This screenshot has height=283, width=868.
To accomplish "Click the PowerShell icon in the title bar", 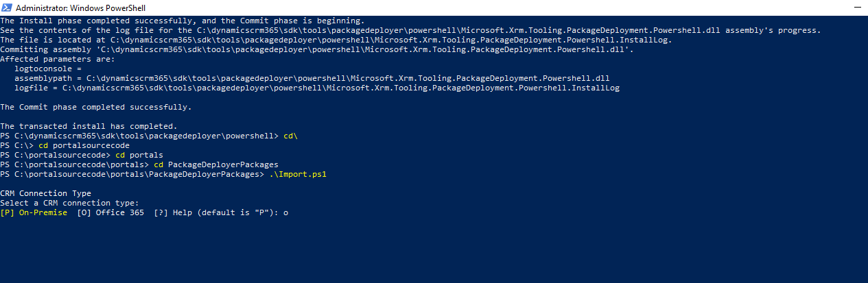I will (7, 8).
